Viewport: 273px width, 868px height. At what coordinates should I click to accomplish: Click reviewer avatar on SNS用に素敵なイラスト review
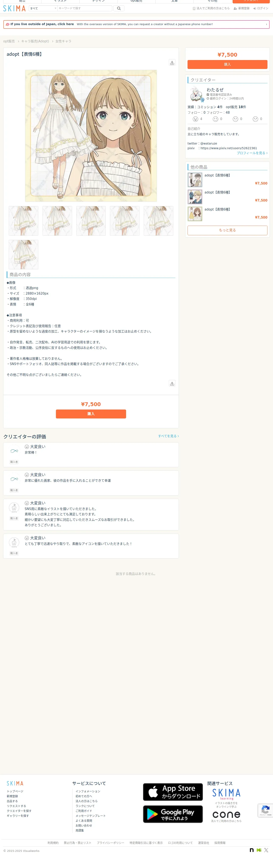[14, 507]
